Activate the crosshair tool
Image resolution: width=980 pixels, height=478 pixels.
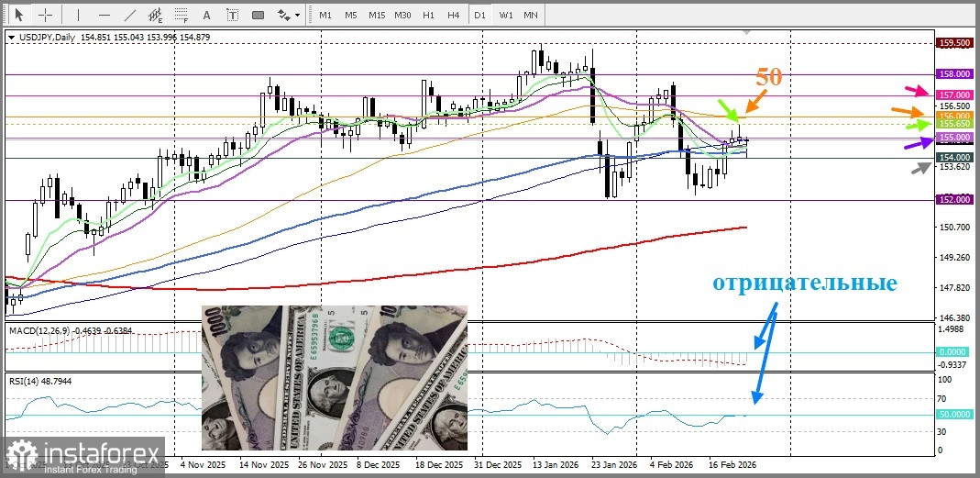46,15
